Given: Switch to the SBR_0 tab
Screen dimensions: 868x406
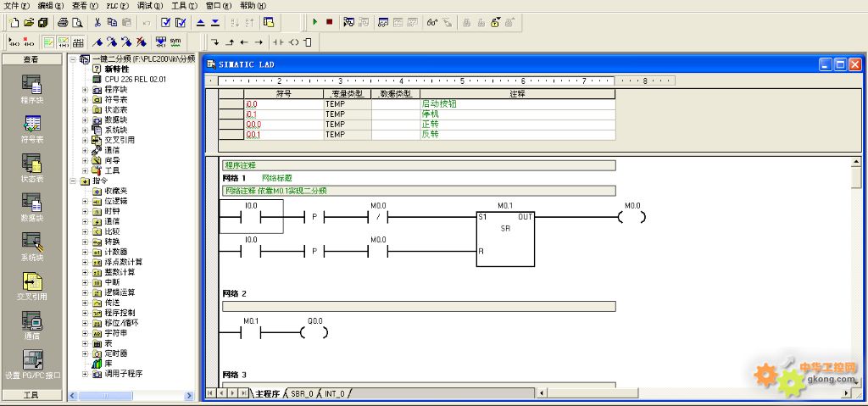Looking at the screenshot, I should (302, 394).
